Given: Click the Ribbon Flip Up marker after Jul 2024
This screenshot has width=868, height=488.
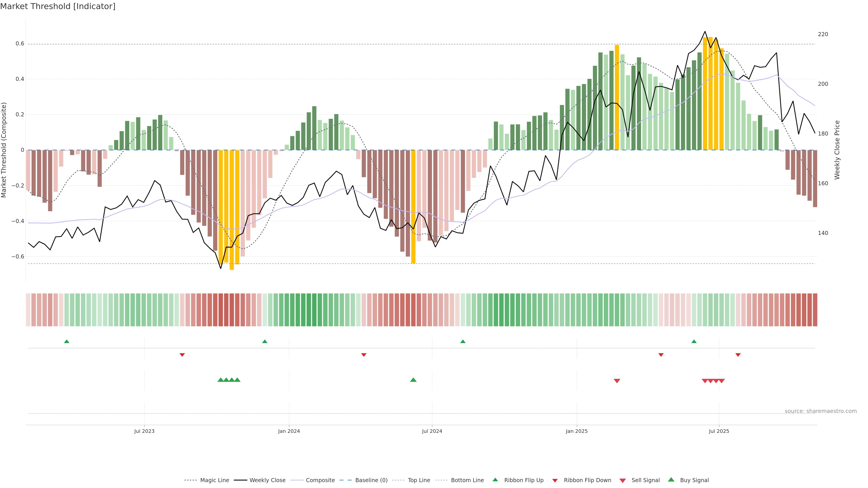Looking at the screenshot, I should 463,342.
